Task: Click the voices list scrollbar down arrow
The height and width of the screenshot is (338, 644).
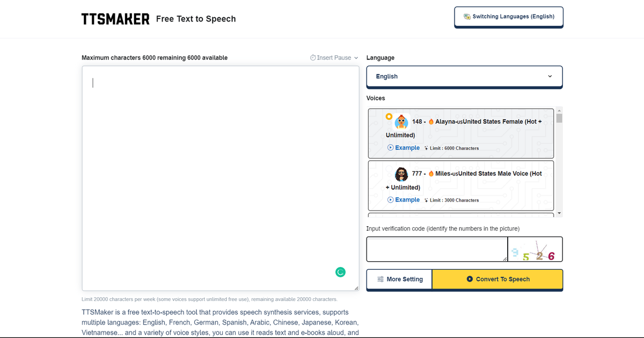Action: click(x=559, y=213)
